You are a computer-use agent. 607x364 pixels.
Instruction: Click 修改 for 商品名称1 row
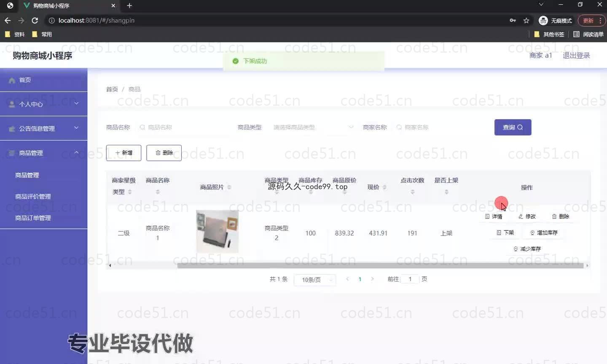coord(527,217)
